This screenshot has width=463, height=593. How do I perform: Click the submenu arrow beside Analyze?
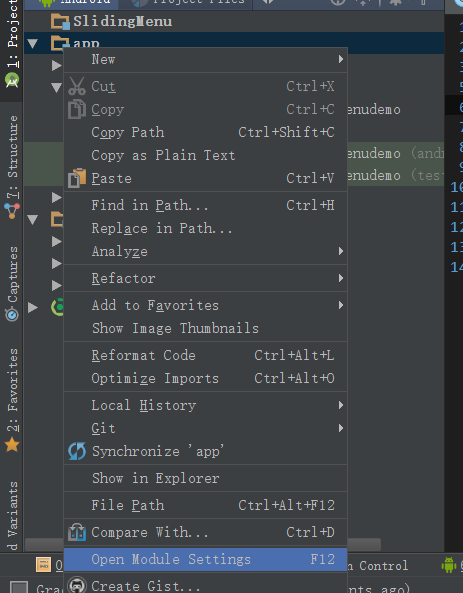(x=341, y=251)
